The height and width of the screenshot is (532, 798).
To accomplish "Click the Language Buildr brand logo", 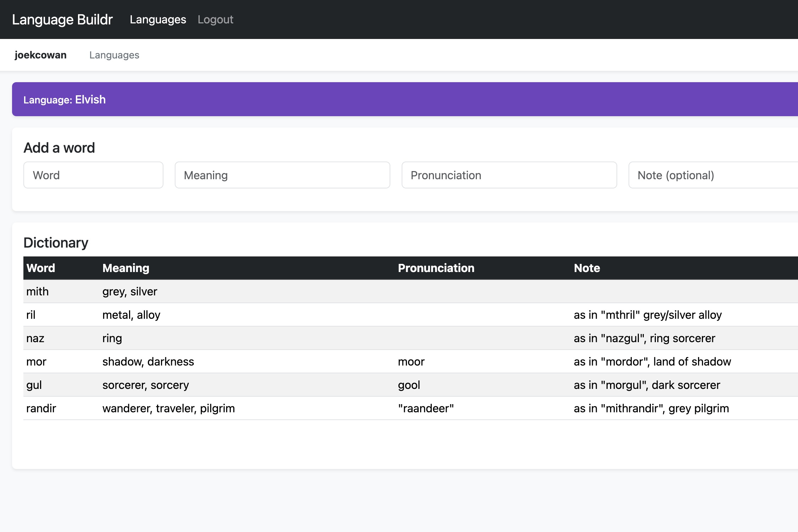I will [x=62, y=19].
